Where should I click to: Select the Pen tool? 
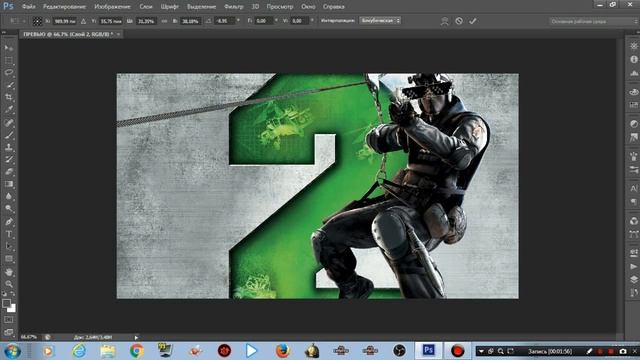point(9,222)
